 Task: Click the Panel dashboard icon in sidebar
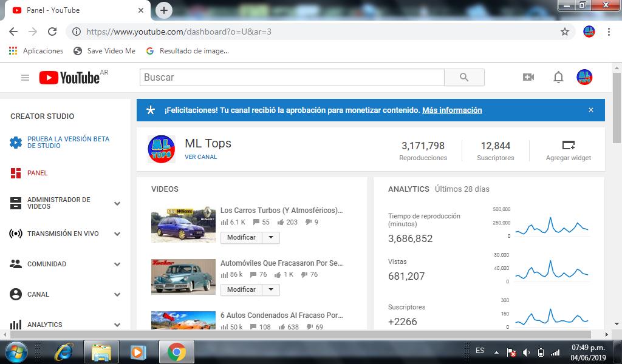[16, 173]
